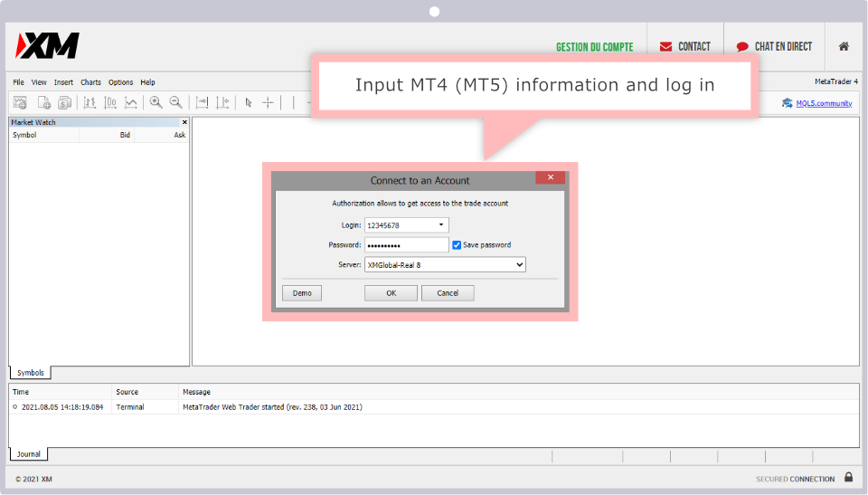This screenshot has height=495, width=868.
Task: Click the red envelope Contact icon
Action: coord(666,46)
